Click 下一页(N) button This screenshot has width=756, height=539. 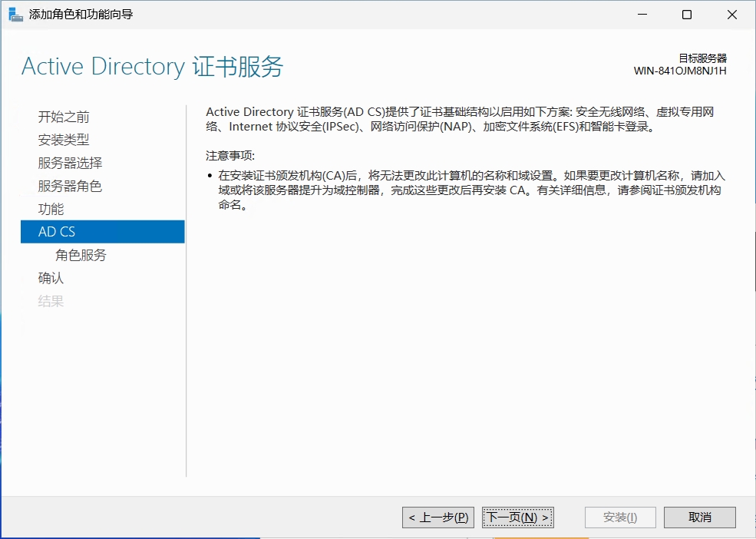point(518,518)
